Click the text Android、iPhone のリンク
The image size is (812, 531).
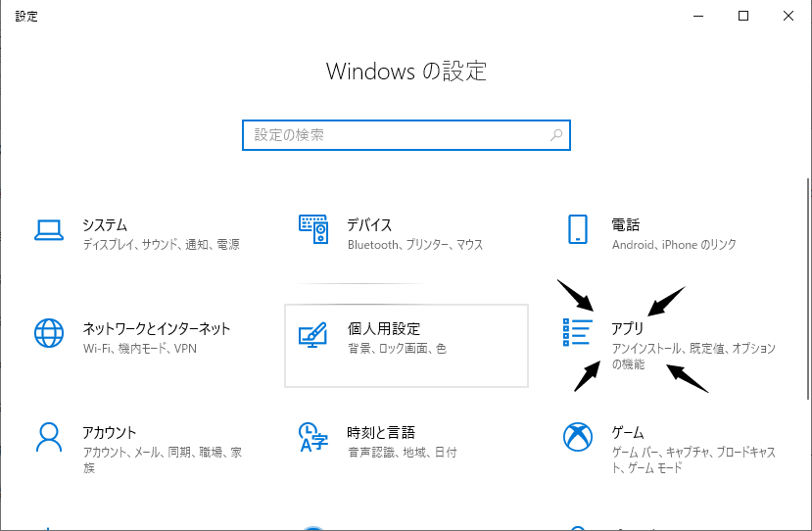click(x=674, y=245)
